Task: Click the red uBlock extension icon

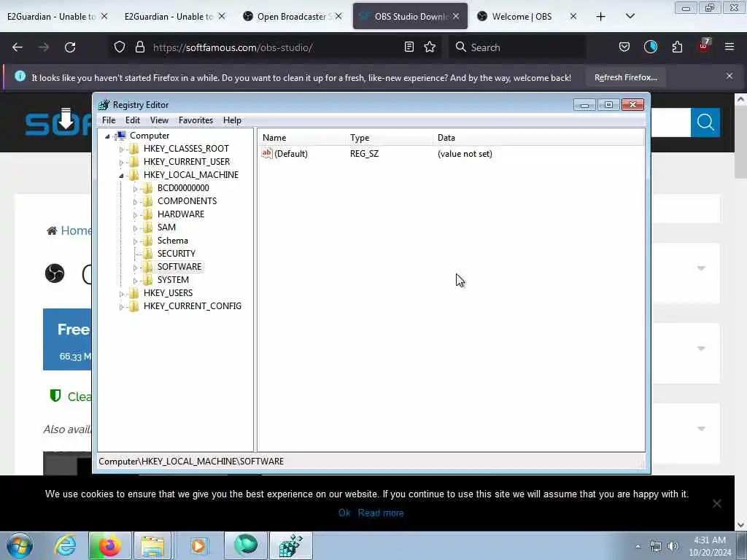Action: tap(704, 46)
